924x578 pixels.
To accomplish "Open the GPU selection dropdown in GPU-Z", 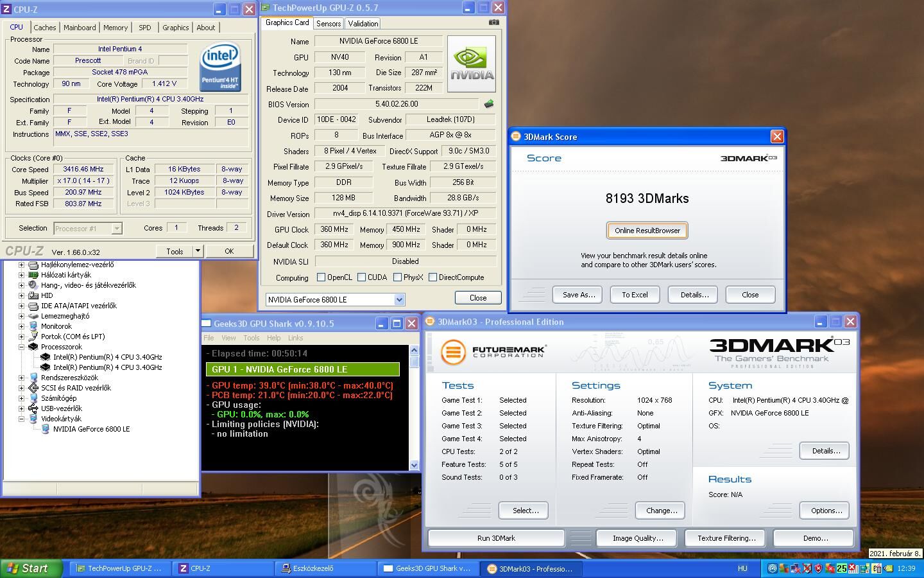I will coord(399,299).
